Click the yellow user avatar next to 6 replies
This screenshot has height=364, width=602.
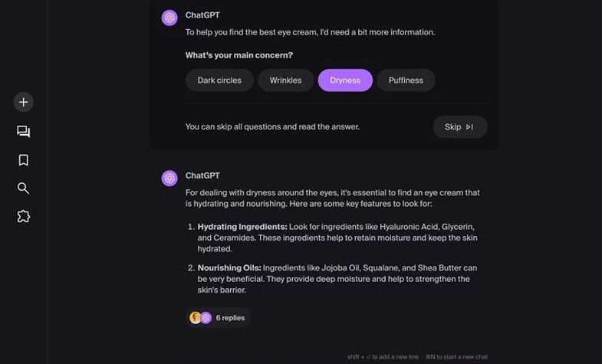tap(196, 317)
